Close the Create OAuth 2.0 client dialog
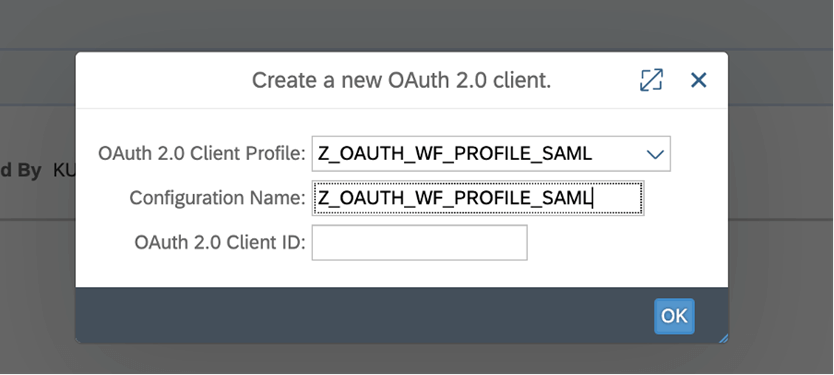Image resolution: width=834 pixels, height=375 pixels. (x=698, y=80)
